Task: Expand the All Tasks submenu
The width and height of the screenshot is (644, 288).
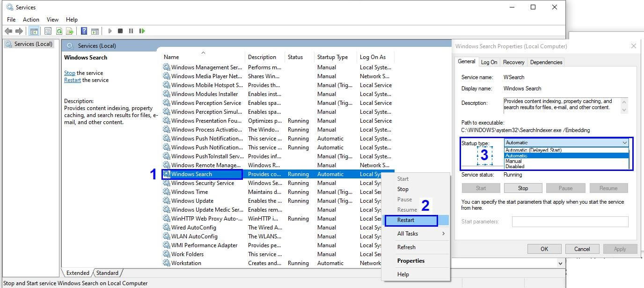Action: 416,234
